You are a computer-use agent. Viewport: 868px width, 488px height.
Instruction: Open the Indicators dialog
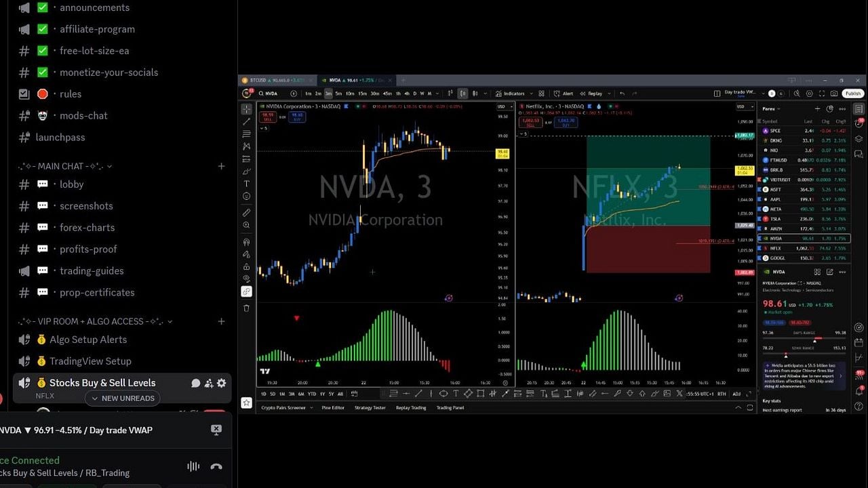point(509,94)
